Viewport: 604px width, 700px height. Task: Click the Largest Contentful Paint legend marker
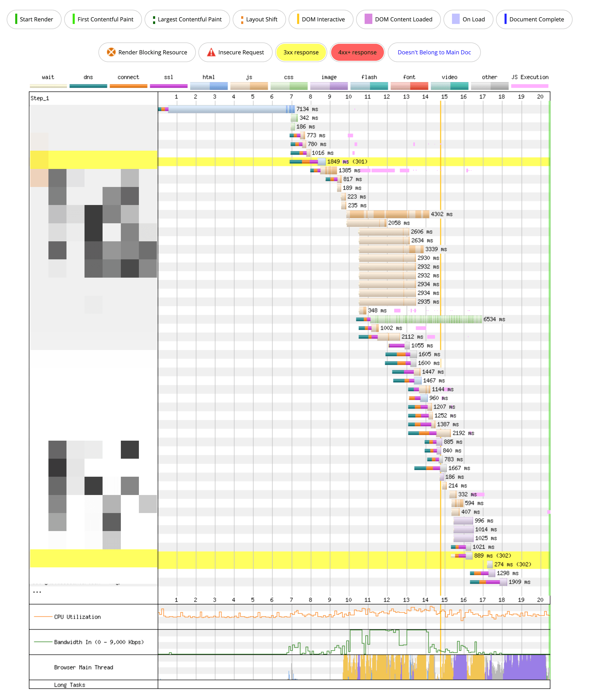click(154, 19)
